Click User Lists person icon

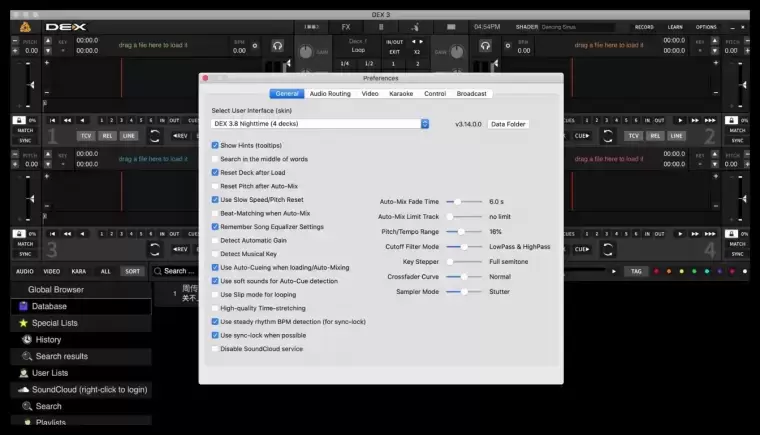[23, 373]
